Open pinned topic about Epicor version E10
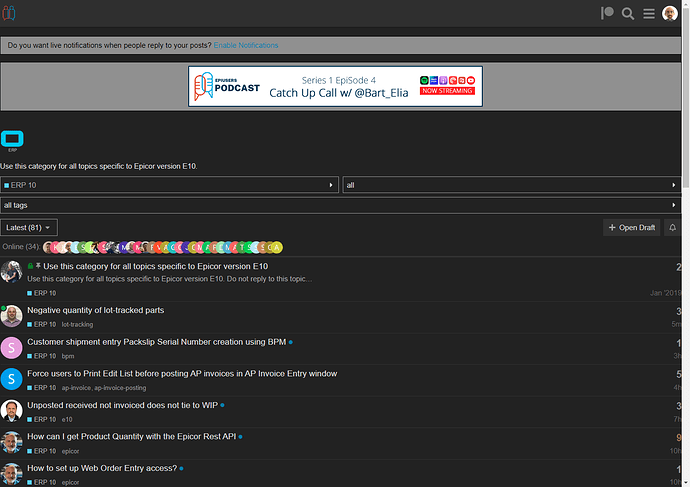690x487 pixels. [155, 266]
